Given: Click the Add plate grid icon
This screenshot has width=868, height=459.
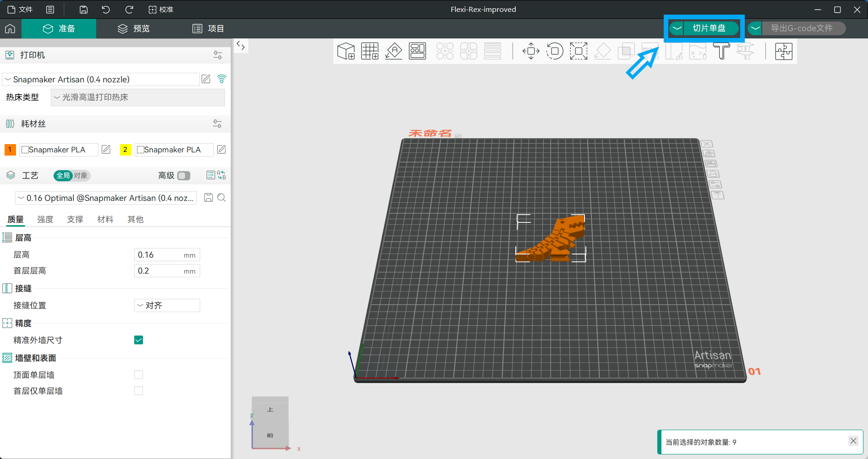Looking at the screenshot, I should click(370, 51).
